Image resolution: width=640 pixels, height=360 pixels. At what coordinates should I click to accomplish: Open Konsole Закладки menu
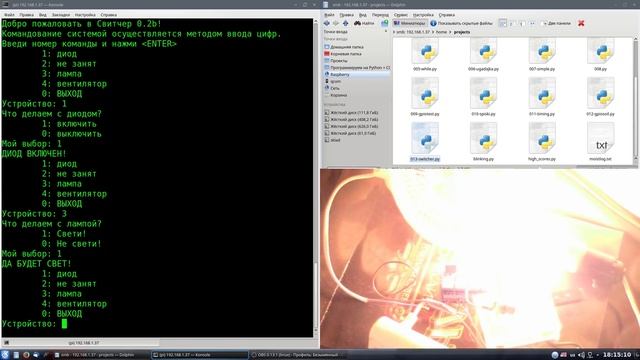click(x=60, y=15)
